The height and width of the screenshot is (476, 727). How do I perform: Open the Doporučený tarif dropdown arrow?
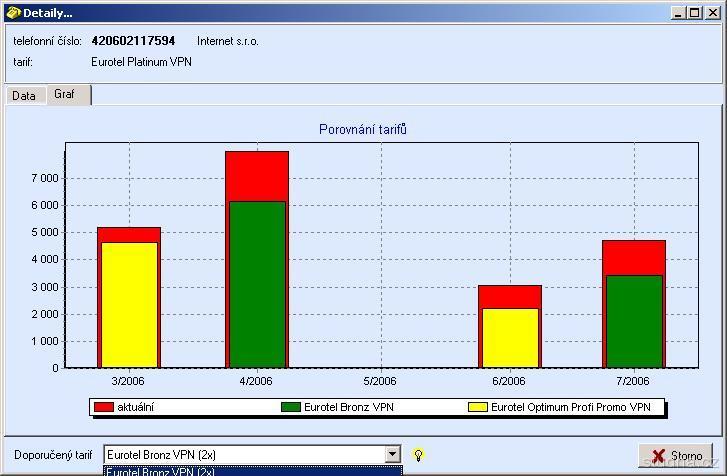(393, 455)
